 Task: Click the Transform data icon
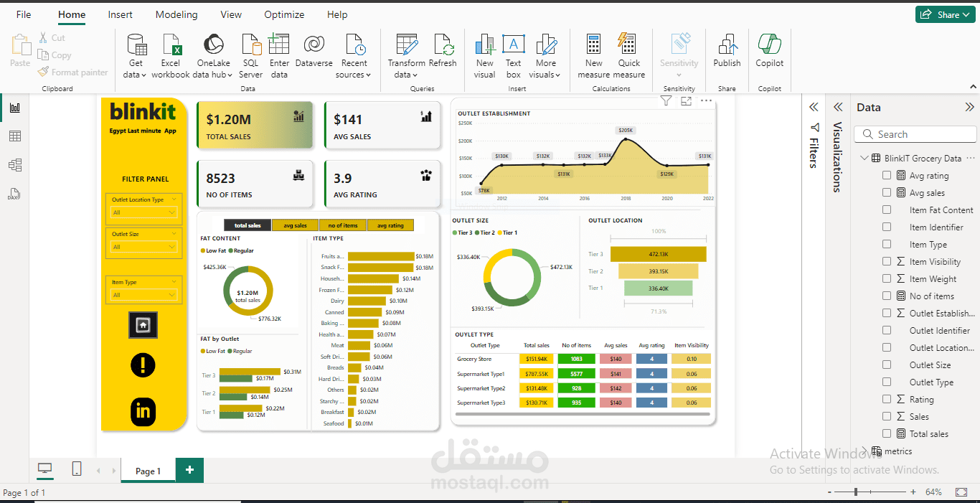point(407,44)
